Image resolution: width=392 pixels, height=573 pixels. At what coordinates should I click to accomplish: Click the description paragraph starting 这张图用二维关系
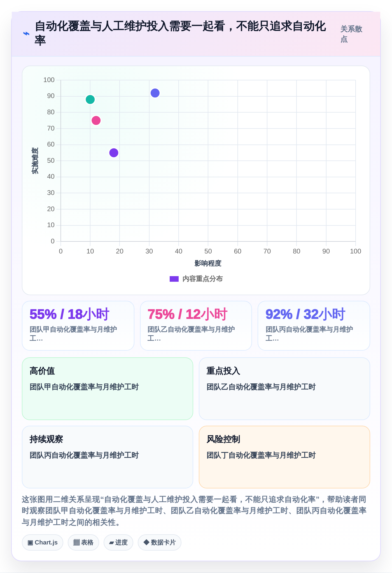(194, 511)
